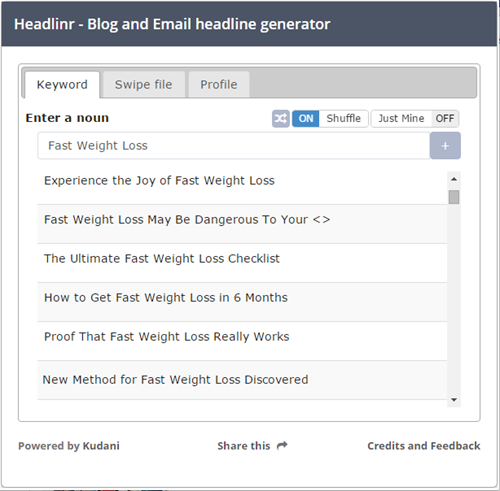Click the Fast Weight Loss noun field
This screenshot has height=491, width=500.
tap(234, 146)
